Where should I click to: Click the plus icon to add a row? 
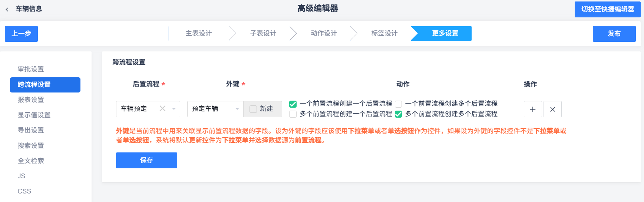click(533, 109)
